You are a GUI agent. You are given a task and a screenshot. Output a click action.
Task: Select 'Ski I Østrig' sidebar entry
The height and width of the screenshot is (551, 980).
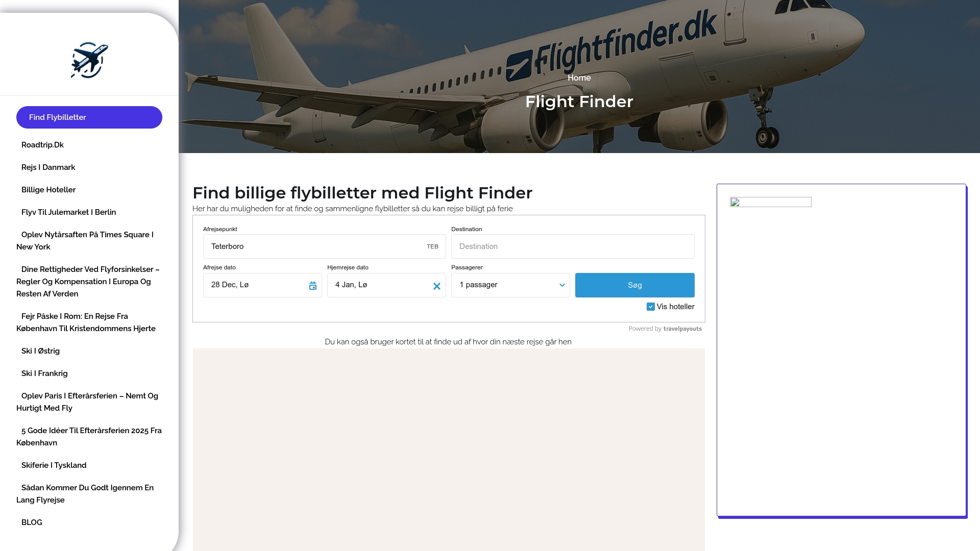point(40,350)
